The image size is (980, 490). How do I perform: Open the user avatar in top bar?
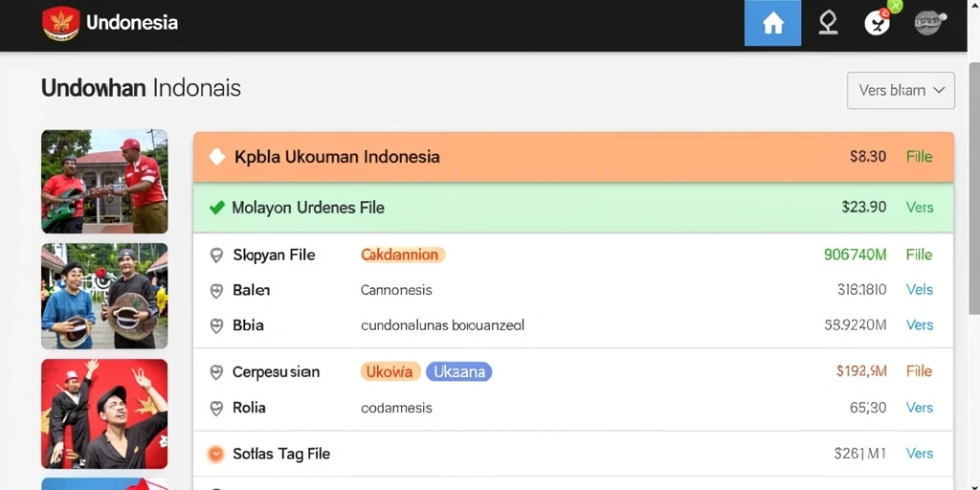click(930, 23)
